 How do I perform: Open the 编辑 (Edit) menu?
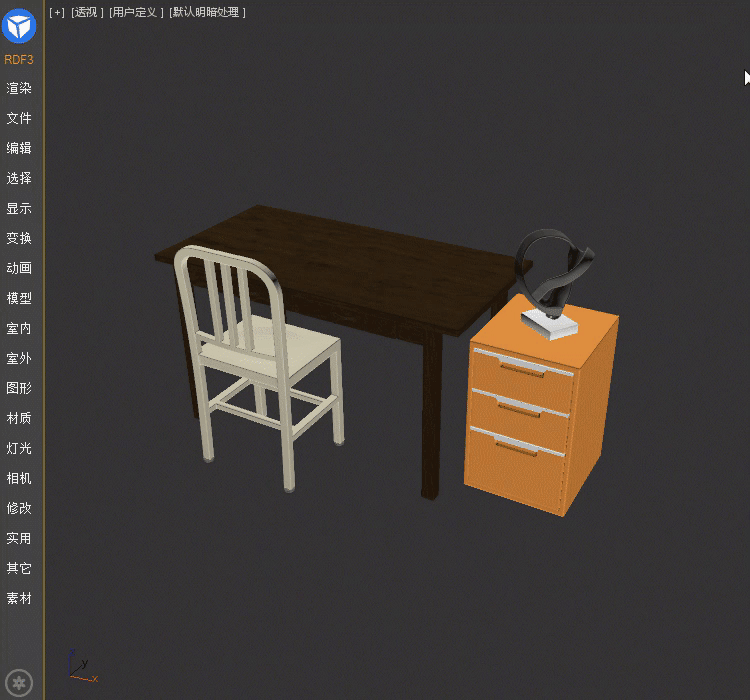coord(19,148)
